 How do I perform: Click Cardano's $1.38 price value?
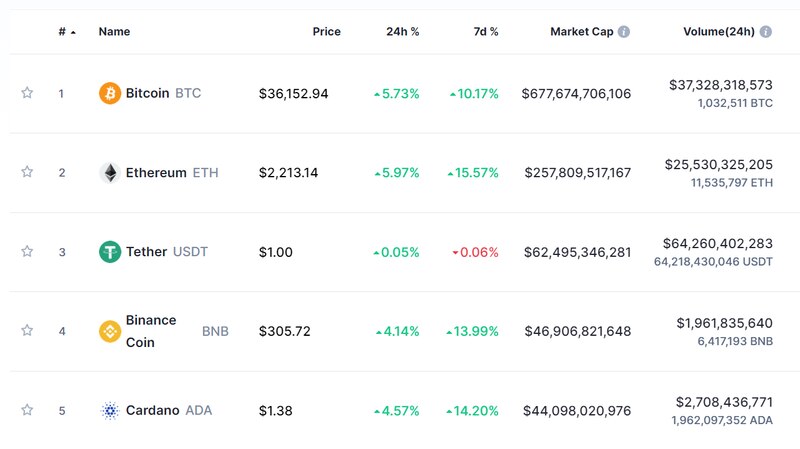point(276,411)
